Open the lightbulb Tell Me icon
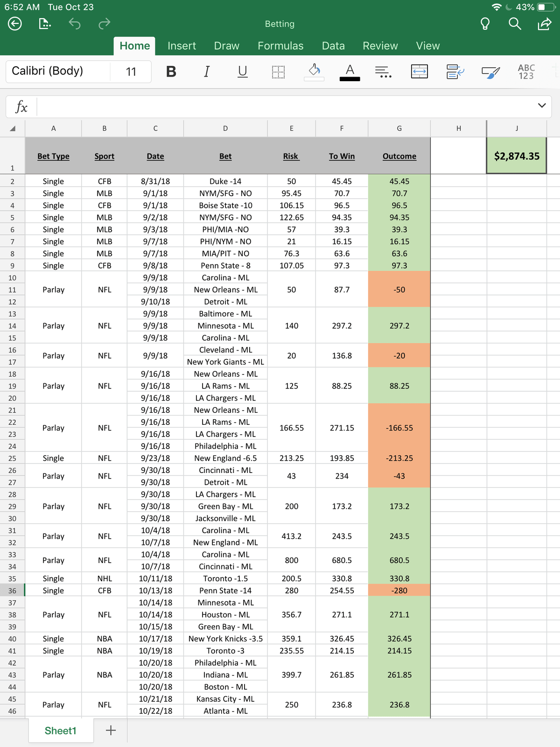This screenshot has height=747, width=560. pyautogui.click(x=485, y=23)
